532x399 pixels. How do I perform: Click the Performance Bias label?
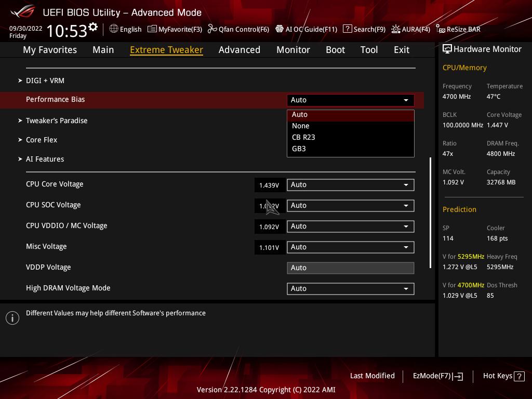[x=55, y=99]
